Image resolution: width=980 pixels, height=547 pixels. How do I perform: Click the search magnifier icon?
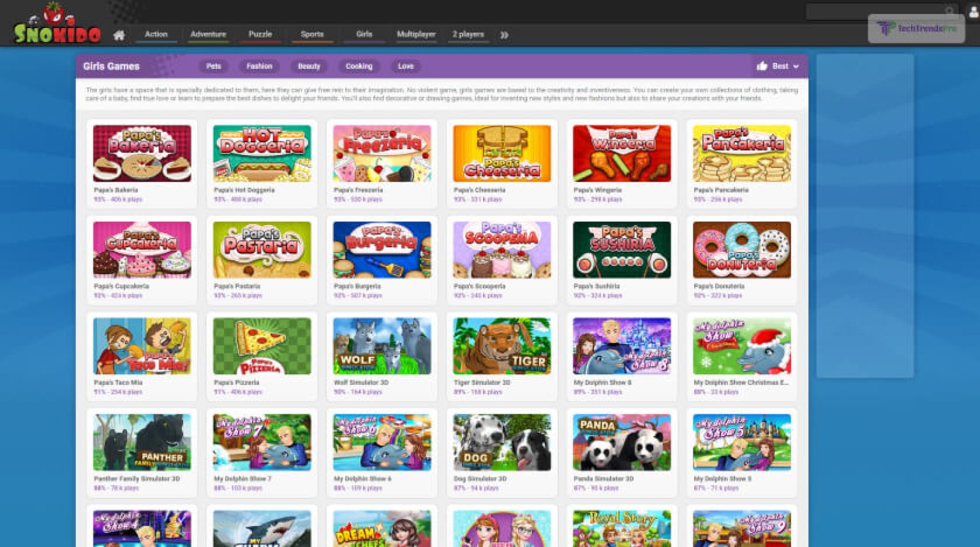coord(949,11)
